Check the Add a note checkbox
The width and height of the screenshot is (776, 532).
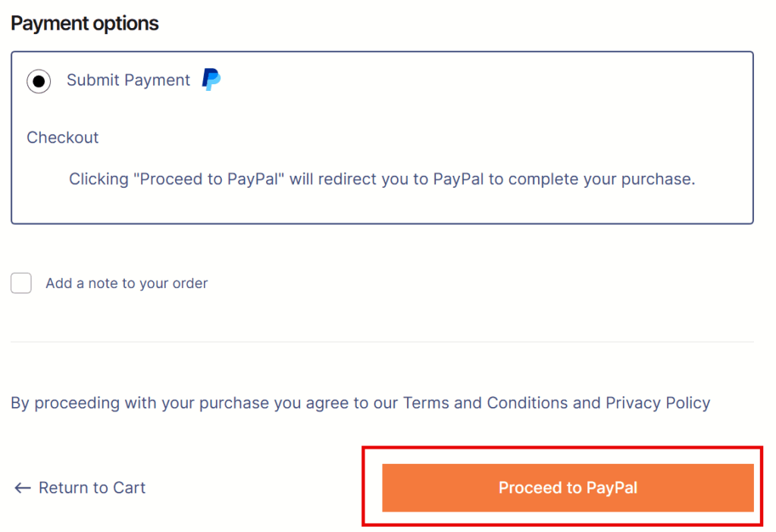pyautogui.click(x=21, y=283)
